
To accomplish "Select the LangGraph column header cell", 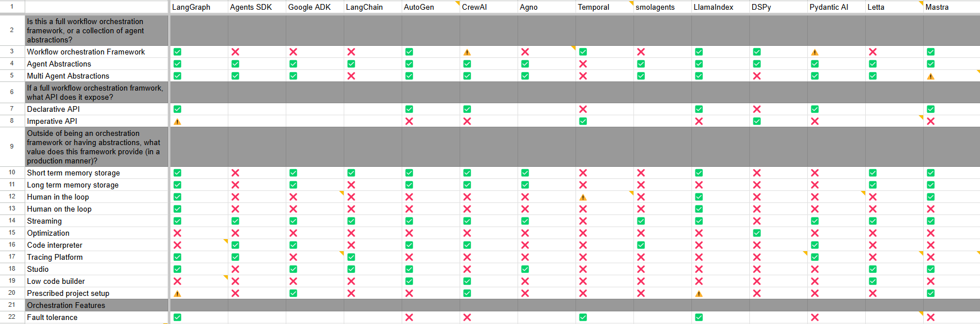I will 199,7.
